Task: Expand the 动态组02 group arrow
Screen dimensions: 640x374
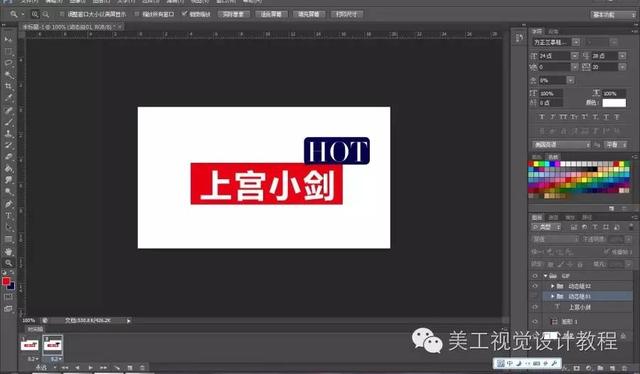Action: click(553, 286)
